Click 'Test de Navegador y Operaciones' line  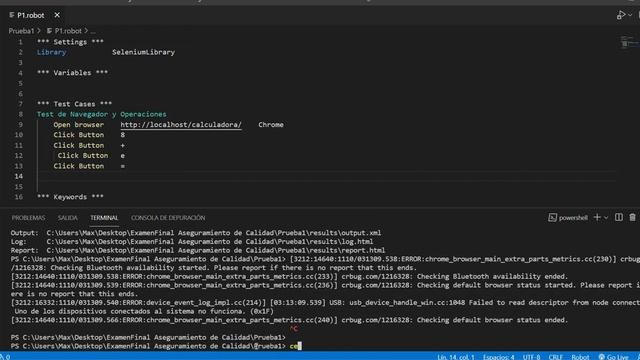pyautogui.click(x=102, y=114)
